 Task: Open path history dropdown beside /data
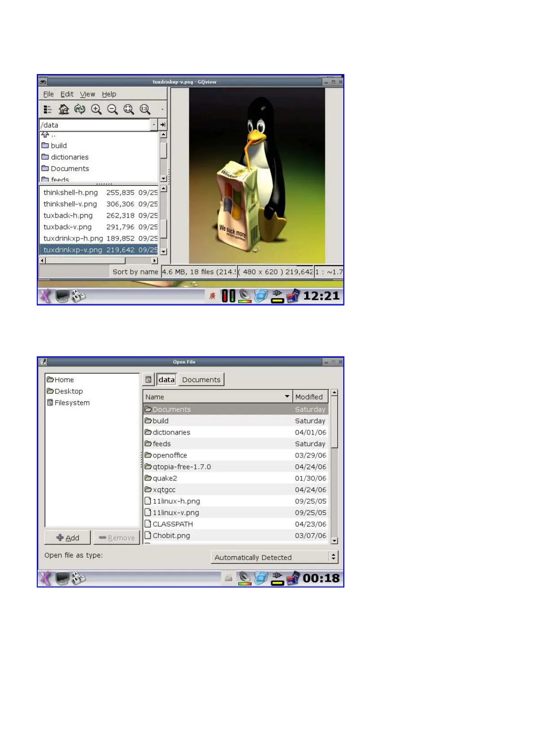pos(154,125)
